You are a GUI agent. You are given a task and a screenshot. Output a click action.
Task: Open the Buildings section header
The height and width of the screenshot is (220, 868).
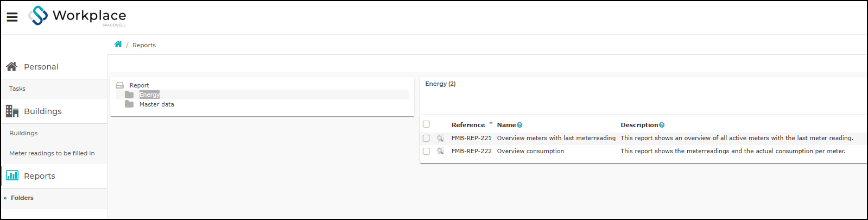[x=43, y=111]
